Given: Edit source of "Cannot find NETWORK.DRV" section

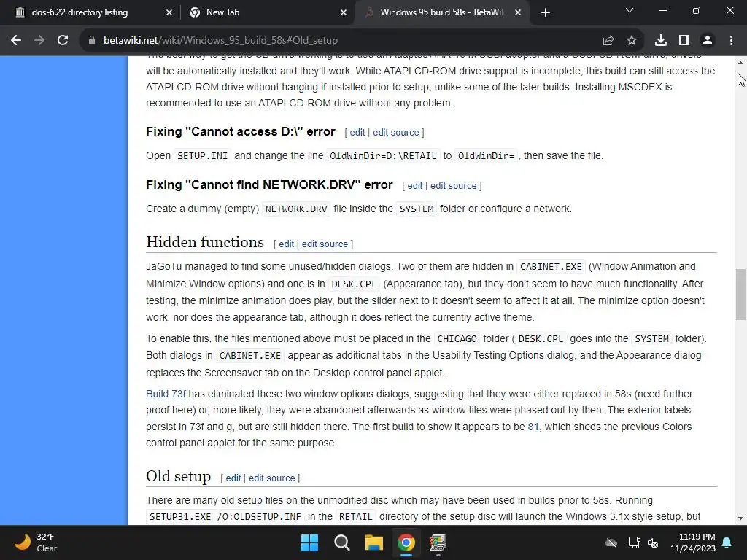Looking at the screenshot, I should [454, 186].
